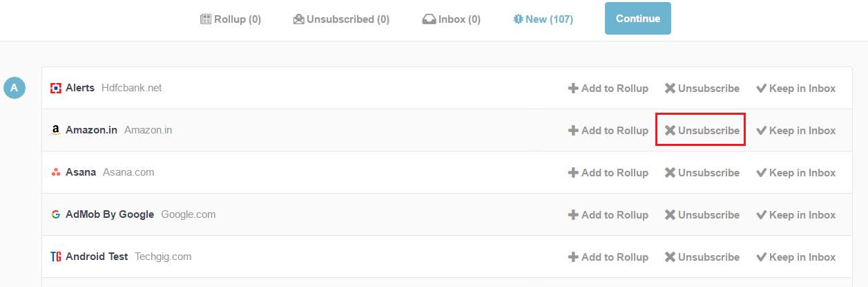This screenshot has width=868, height=287.
Task: Switch to the Unsubscribed (0) tab
Action: [x=341, y=19]
